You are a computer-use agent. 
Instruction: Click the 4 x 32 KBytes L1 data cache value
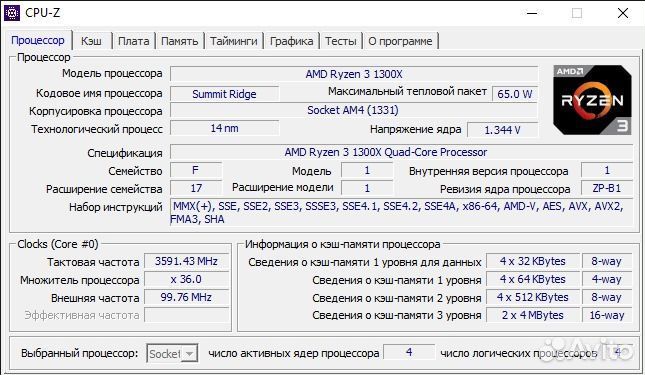click(533, 261)
